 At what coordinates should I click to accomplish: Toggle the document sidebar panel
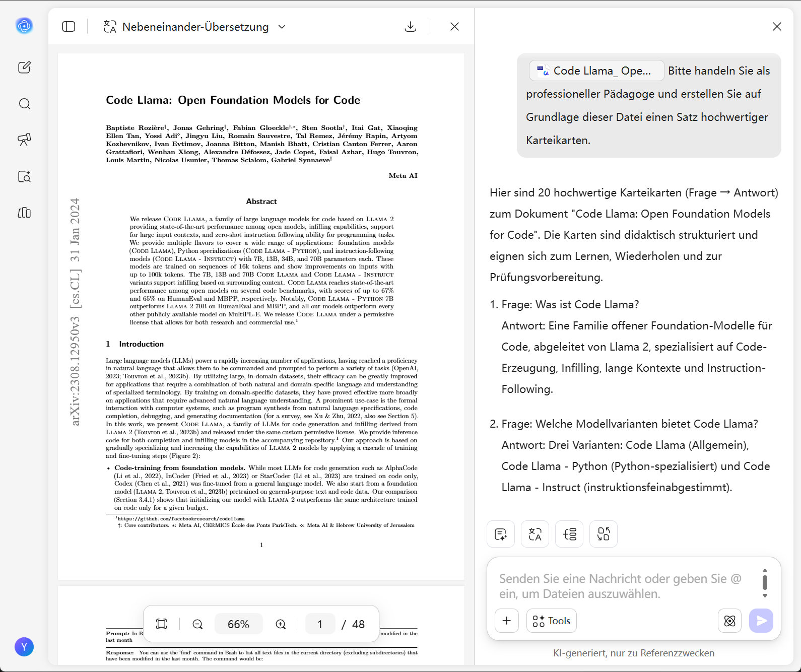tap(69, 27)
